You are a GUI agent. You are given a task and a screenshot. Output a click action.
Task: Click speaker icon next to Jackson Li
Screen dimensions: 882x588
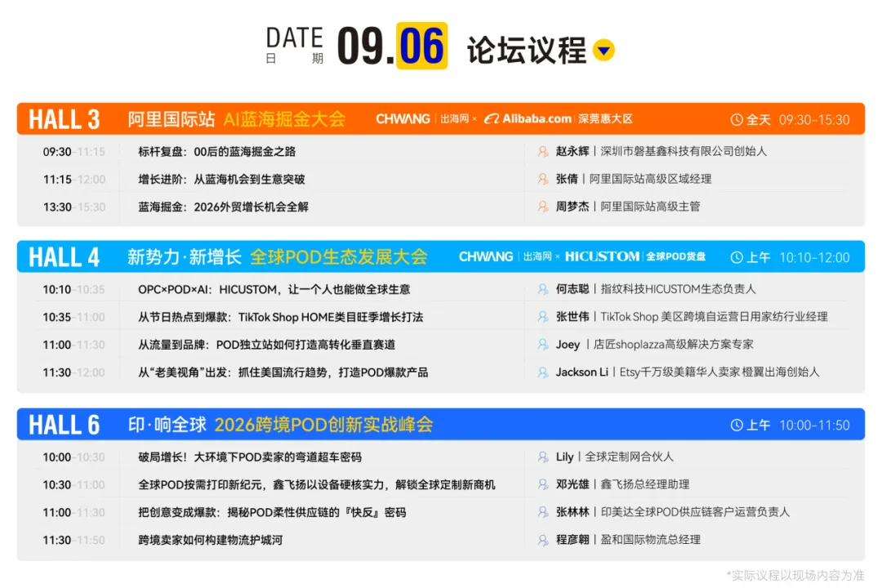click(x=543, y=372)
